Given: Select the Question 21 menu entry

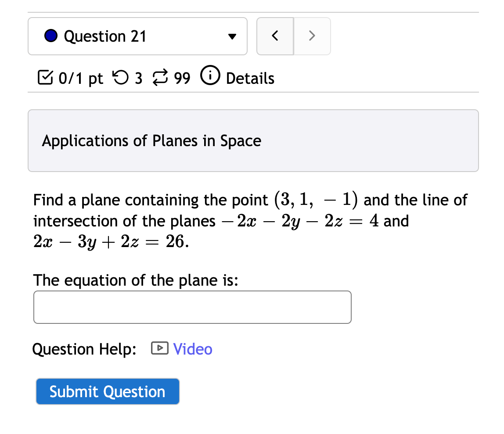Looking at the screenshot, I should coord(105,36).
